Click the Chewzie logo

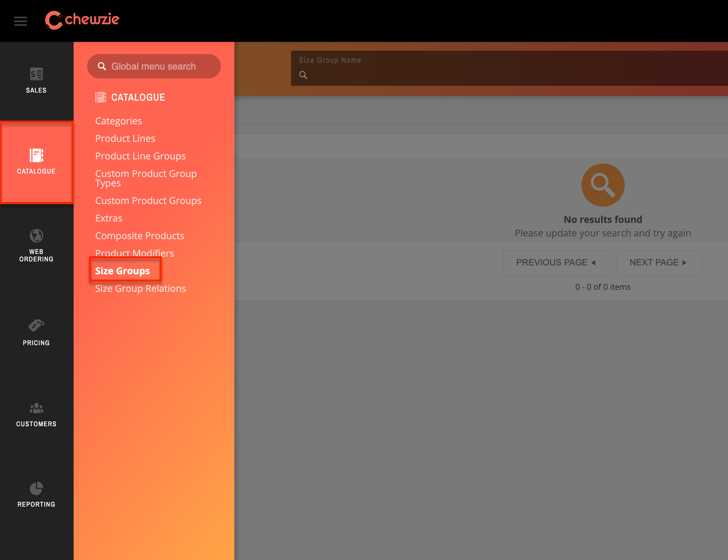pyautogui.click(x=82, y=20)
